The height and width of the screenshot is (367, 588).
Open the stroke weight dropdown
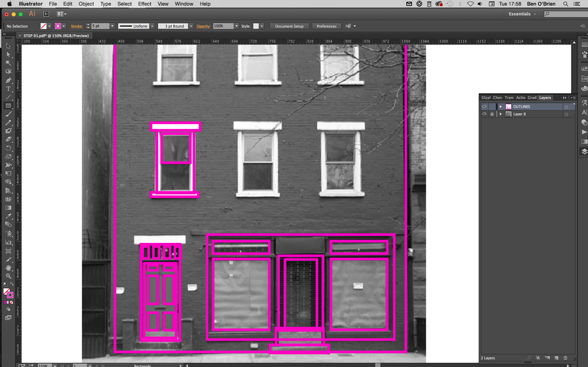point(112,26)
